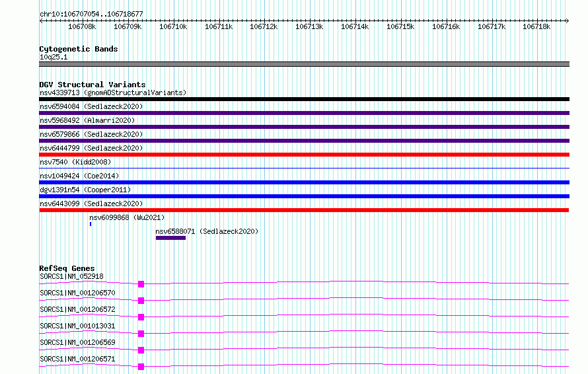Open nsv6443099 (Sedlazeck2020) variant label
This screenshot has height=374, width=588.
click(91, 204)
